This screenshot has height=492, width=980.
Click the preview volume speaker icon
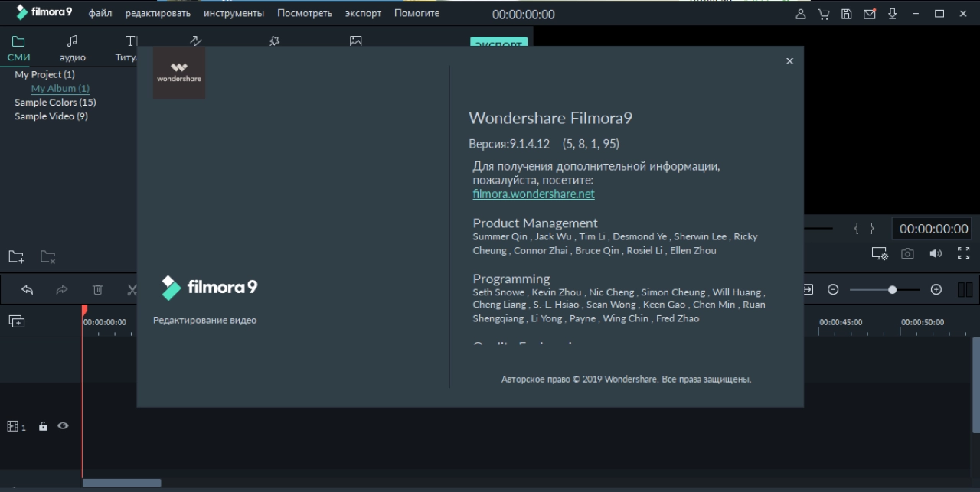tap(936, 253)
